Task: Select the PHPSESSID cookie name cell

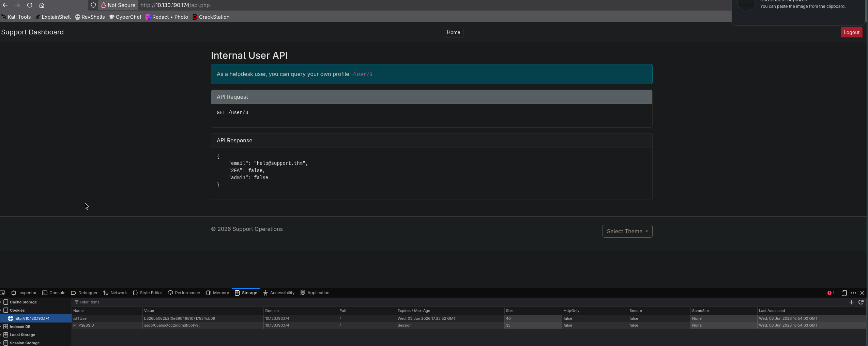Action: pos(107,325)
